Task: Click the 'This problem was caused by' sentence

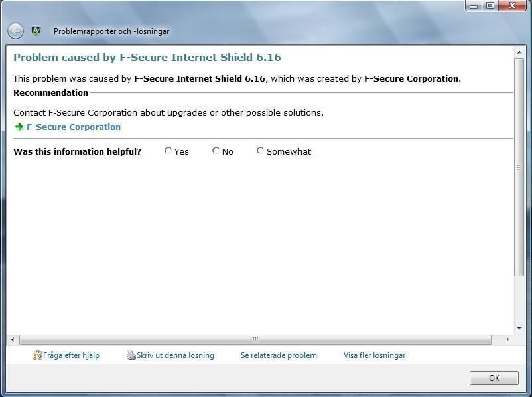Action: 237,79
